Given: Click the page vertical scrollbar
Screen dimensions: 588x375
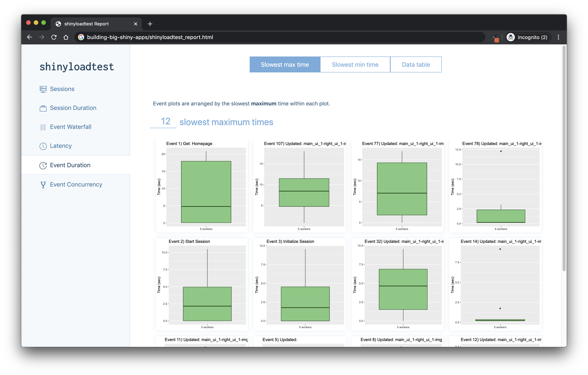Looking at the screenshot, I should click(x=564, y=158).
